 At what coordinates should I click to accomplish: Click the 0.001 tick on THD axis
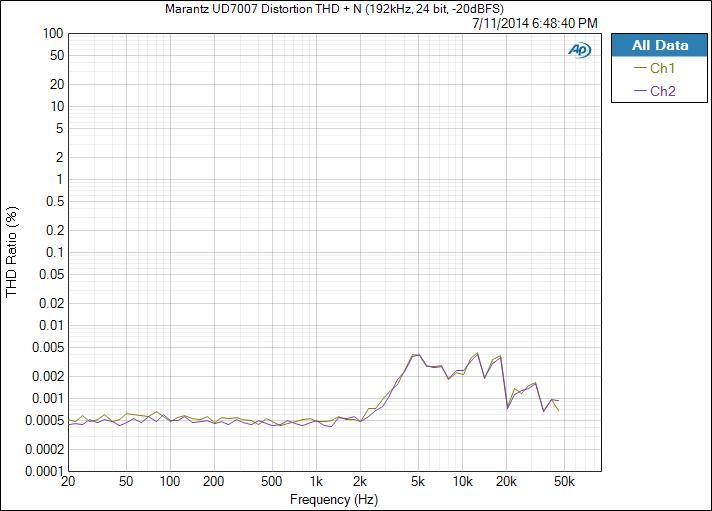(x=46, y=398)
